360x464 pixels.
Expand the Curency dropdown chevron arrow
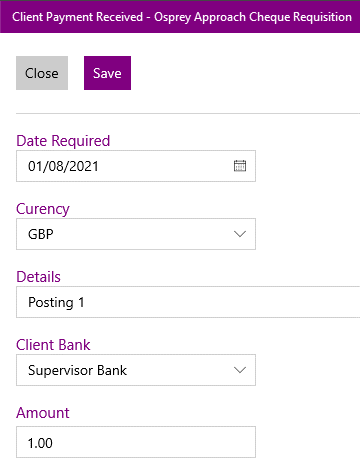pos(240,234)
